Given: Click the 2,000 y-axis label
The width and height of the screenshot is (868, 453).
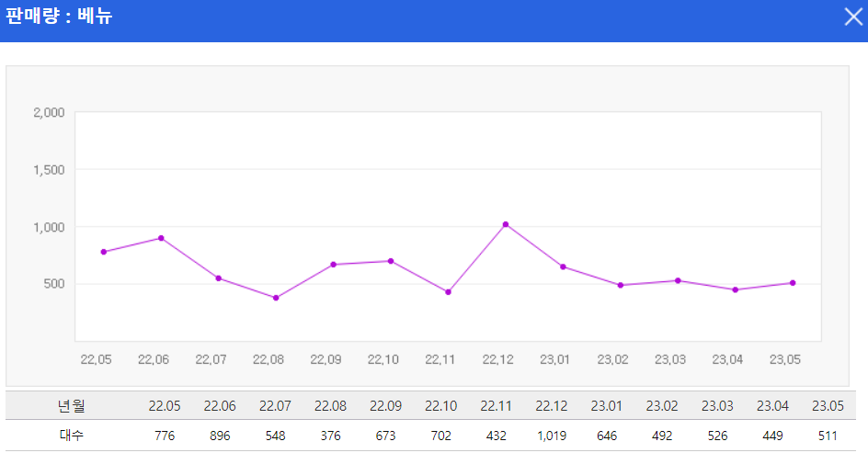Looking at the screenshot, I should pyautogui.click(x=49, y=113).
